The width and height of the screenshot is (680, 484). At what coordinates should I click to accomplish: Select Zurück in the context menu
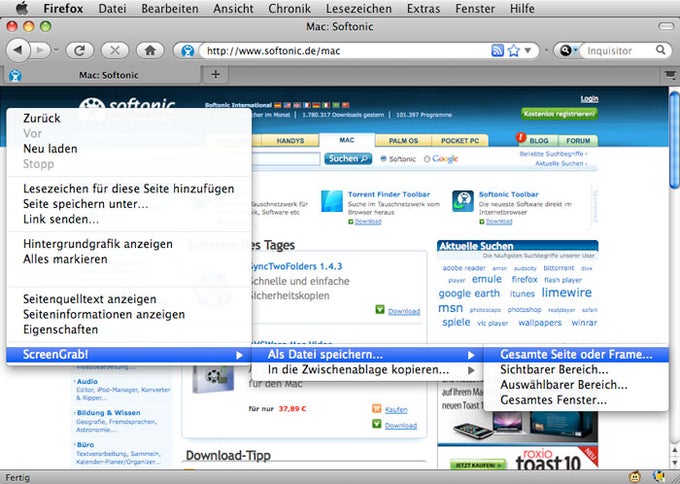point(129,118)
